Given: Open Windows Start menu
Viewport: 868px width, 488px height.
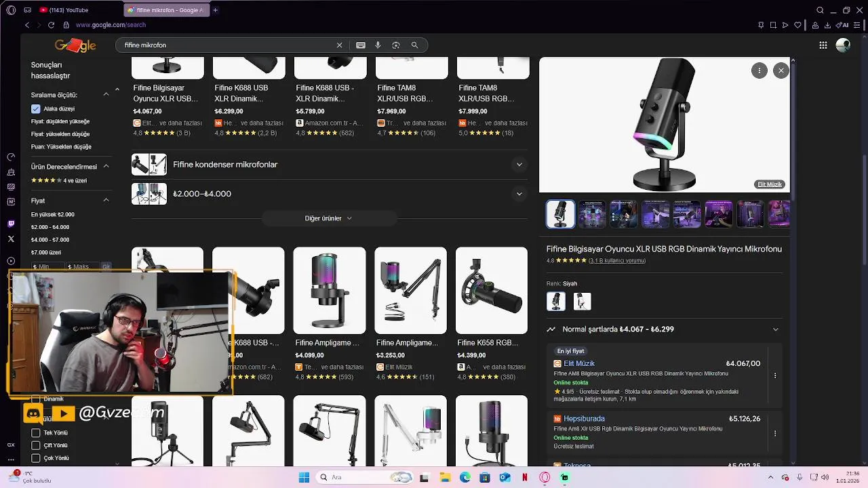Looking at the screenshot, I should click(304, 477).
